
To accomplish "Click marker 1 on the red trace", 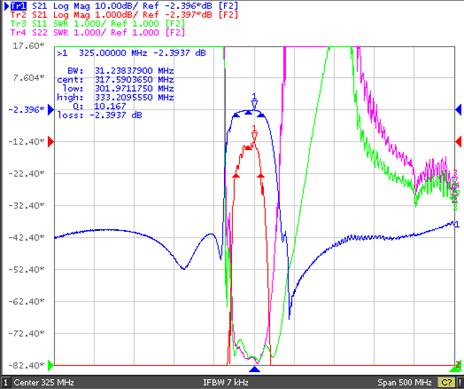I will (x=254, y=134).
